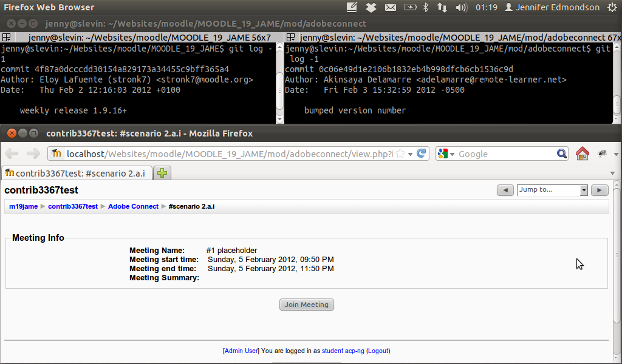The width and height of the screenshot is (622, 364).
Task: Click the toolbar bug add-on icon
Action: 602,153
